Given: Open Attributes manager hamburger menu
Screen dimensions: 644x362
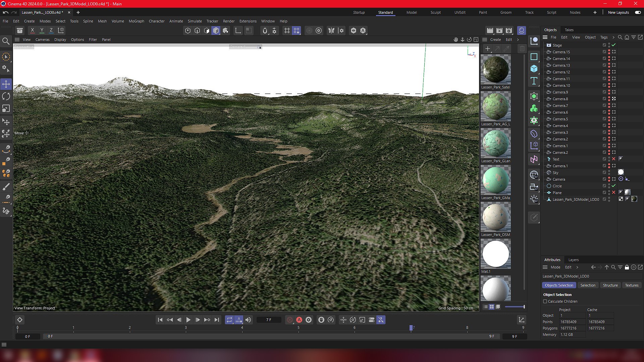Looking at the screenshot, I should [x=545, y=267].
